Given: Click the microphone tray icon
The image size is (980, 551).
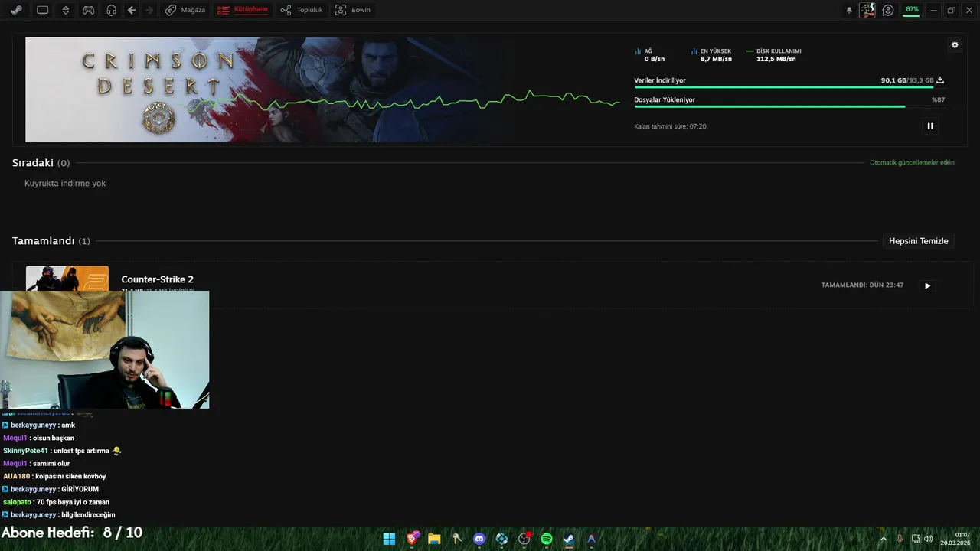Looking at the screenshot, I should [900, 539].
